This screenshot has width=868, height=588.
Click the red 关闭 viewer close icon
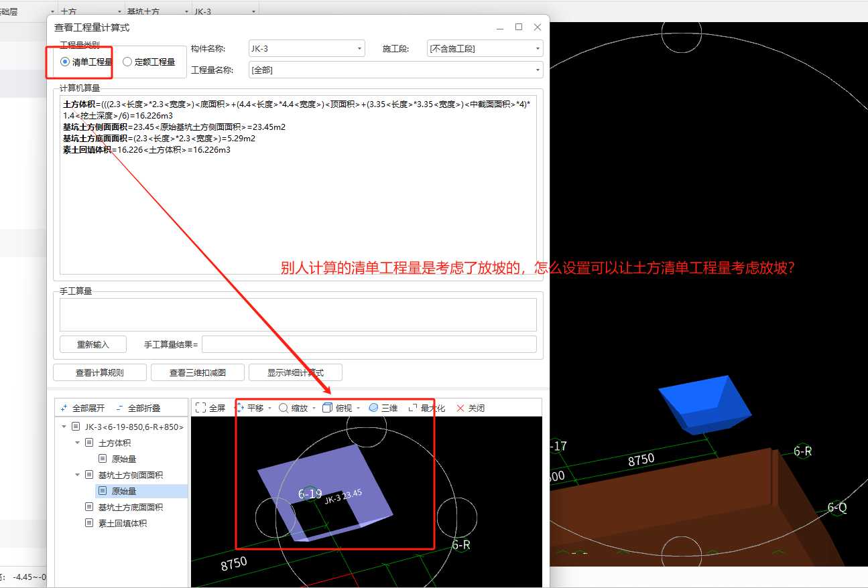[x=460, y=408]
